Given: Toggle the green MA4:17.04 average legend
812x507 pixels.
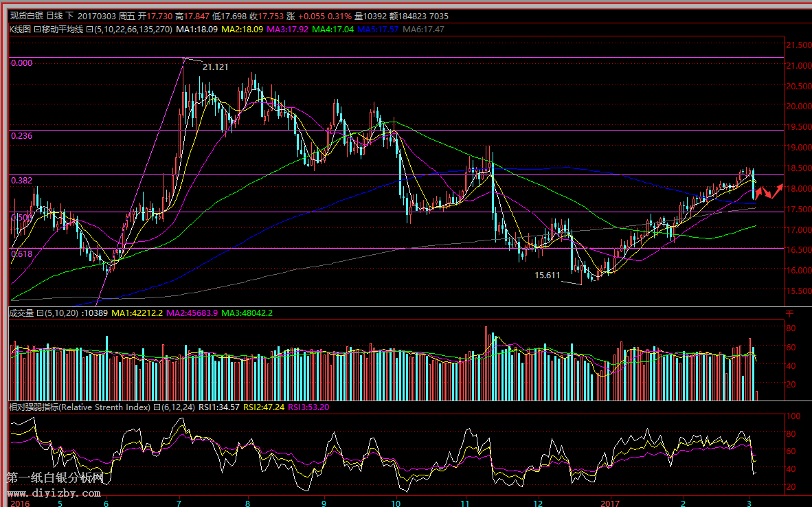Looking at the screenshot, I should coord(333,30).
